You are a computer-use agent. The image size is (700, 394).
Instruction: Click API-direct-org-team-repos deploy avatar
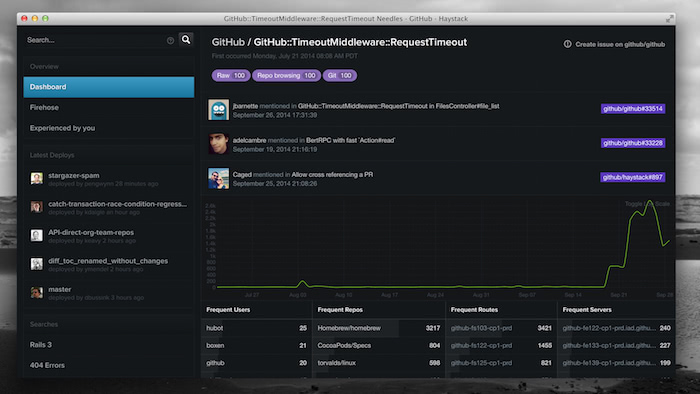(x=37, y=235)
